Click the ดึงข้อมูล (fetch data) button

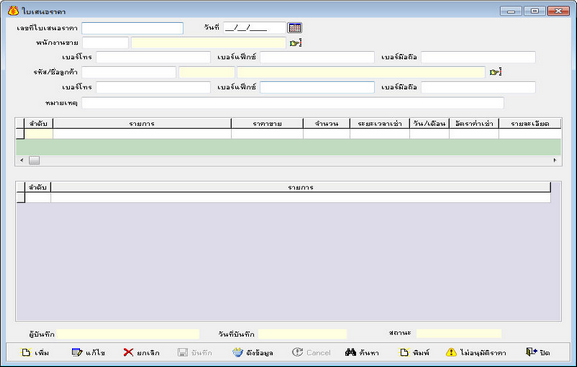tap(253, 352)
